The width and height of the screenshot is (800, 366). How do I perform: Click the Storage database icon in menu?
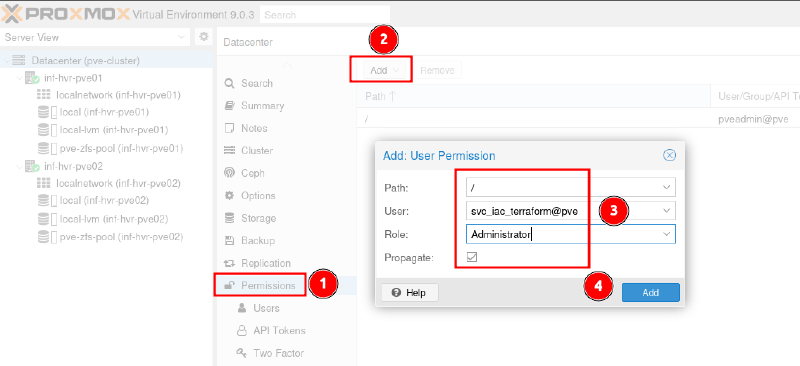[x=230, y=218]
